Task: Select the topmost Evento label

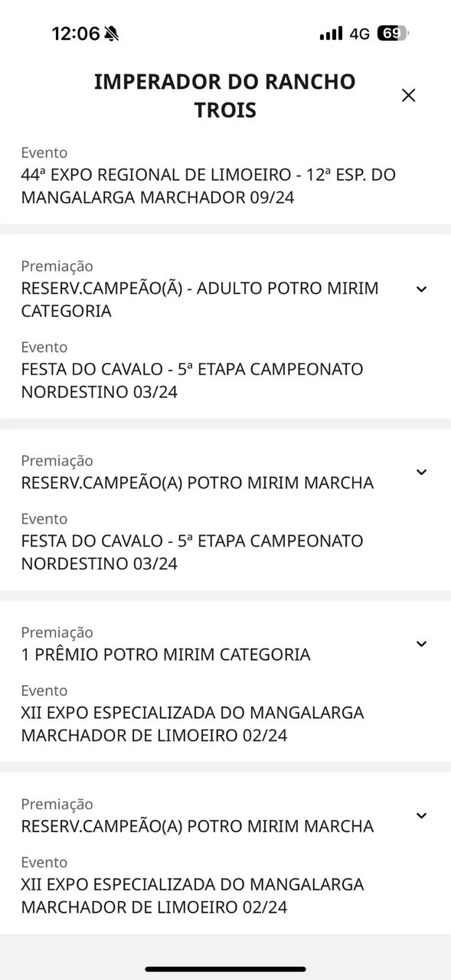Action: (44, 152)
